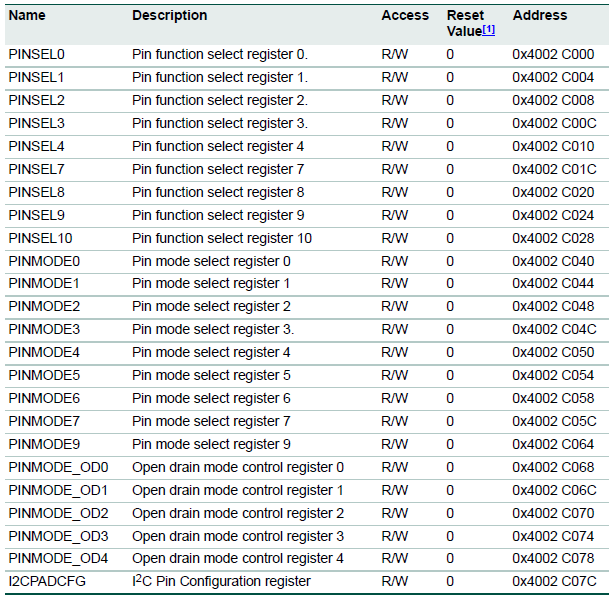Click the Address column header
Screen dimensions: 613x598
click(x=540, y=16)
